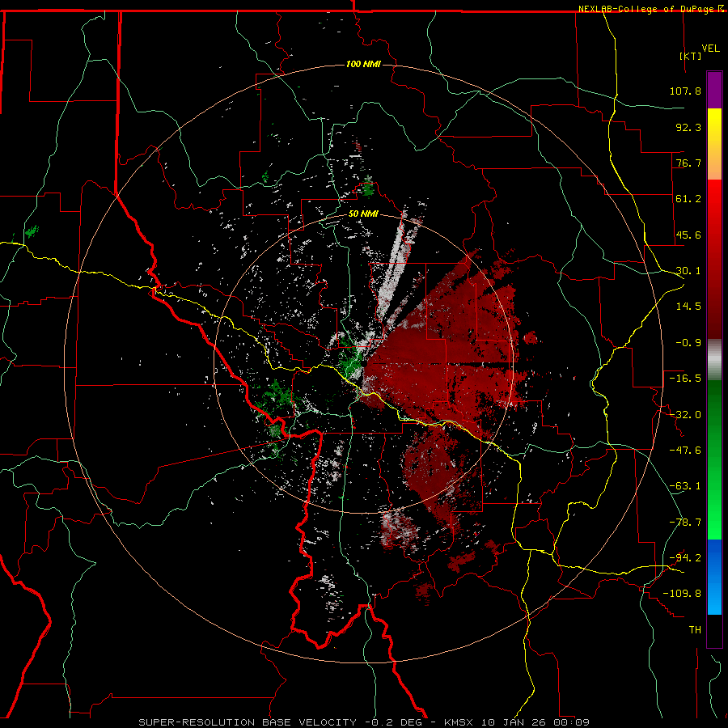Click the 107.8 velocity scale value
This screenshot has height=728, width=728.
(685, 91)
